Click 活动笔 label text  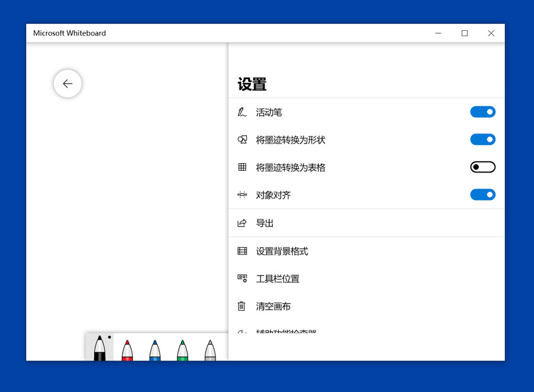tap(269, 112)
